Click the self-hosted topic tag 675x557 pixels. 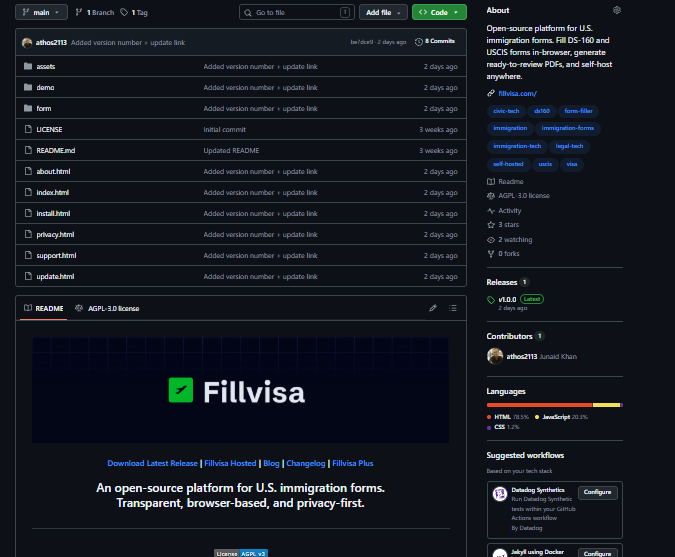pos(508,164)
